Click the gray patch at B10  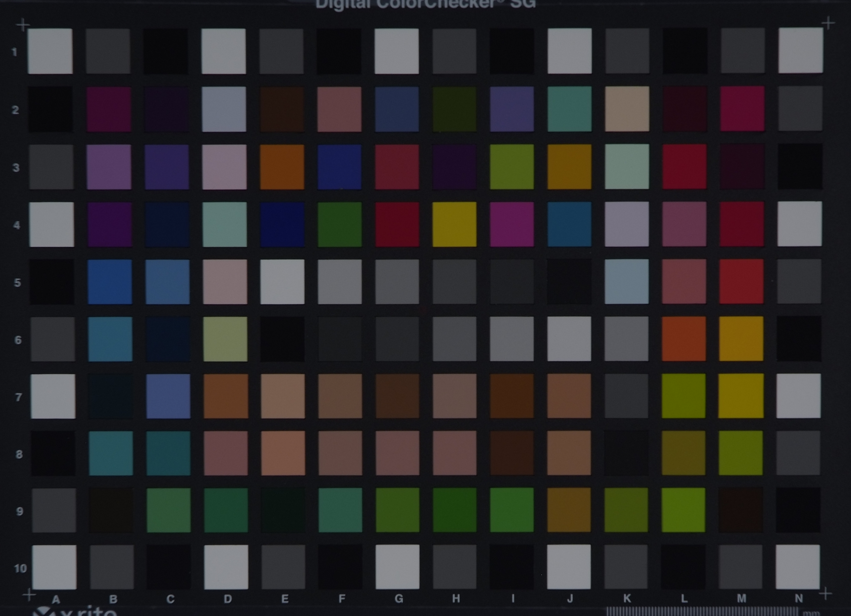point(112,568)
